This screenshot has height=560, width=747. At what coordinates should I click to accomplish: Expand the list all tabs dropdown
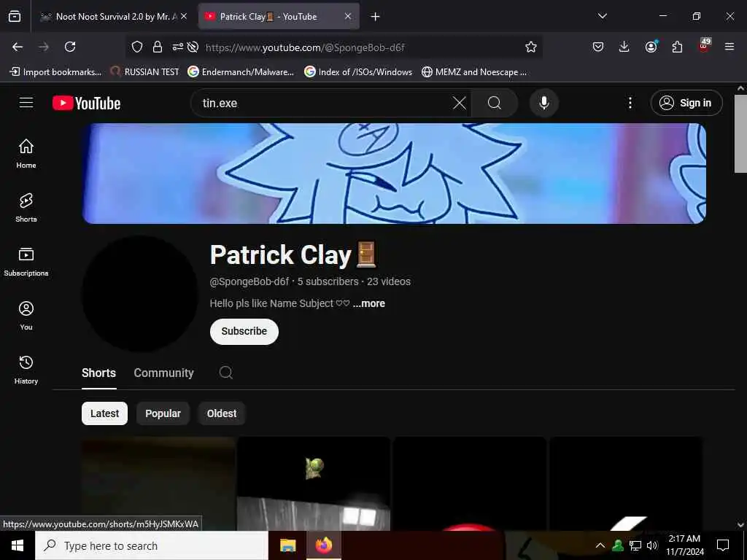coord(602,16)
